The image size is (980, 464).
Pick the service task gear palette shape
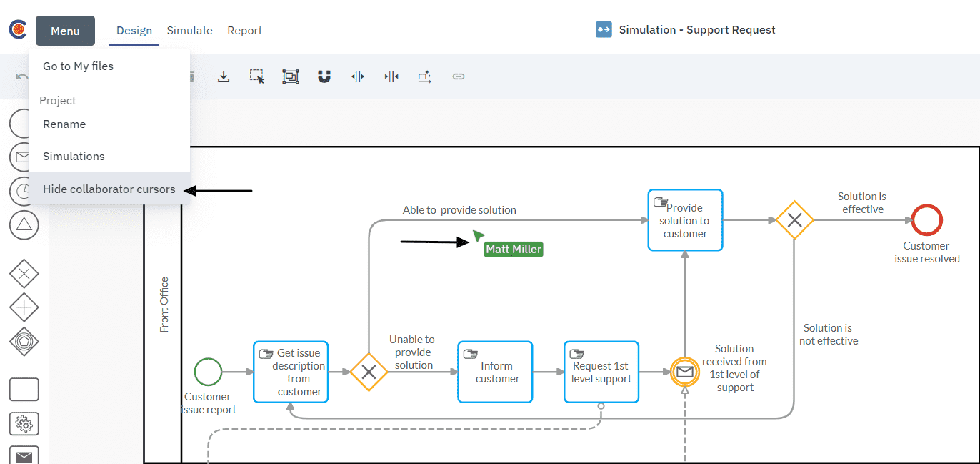click(x=24, y=424)
